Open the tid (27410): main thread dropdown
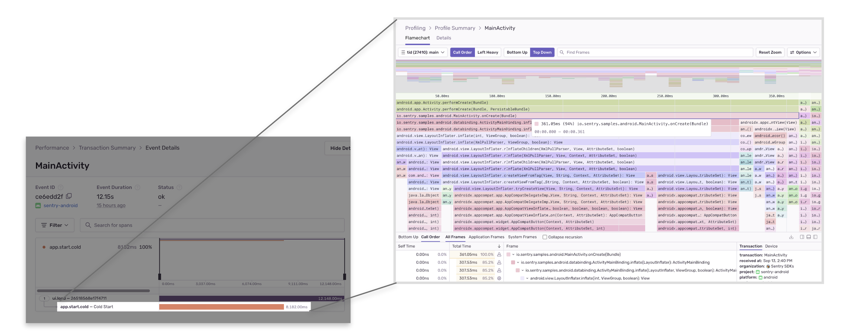Image resolution: width=868 pixels, height=333 pixels. point(423,52)
